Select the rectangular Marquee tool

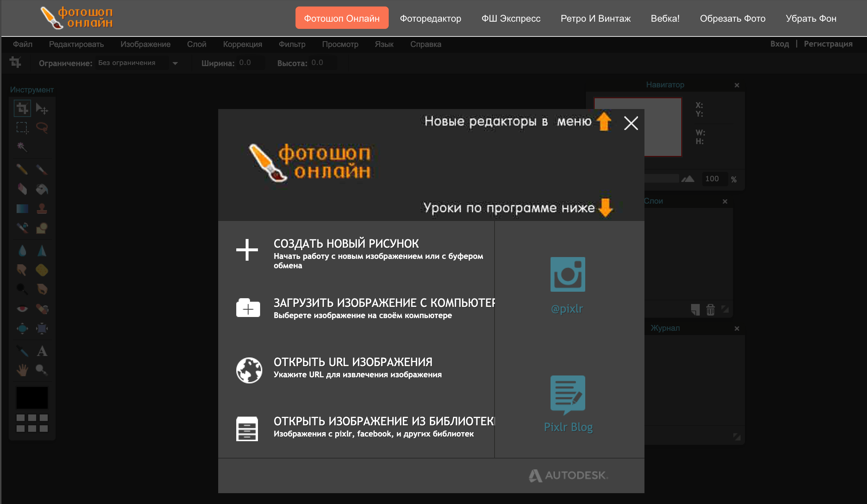point(22,127)
